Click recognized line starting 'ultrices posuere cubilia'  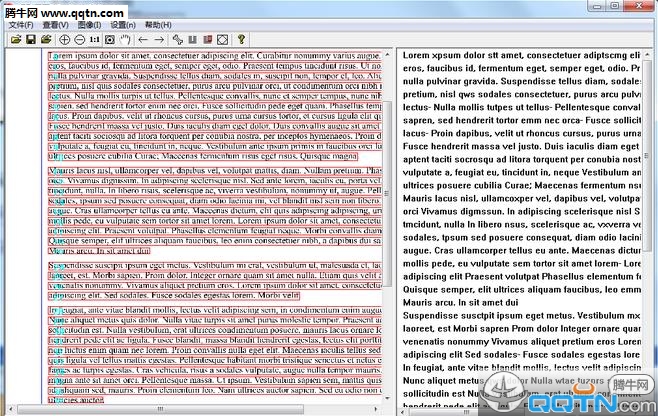pyautogui.click(x=521, y=186)
